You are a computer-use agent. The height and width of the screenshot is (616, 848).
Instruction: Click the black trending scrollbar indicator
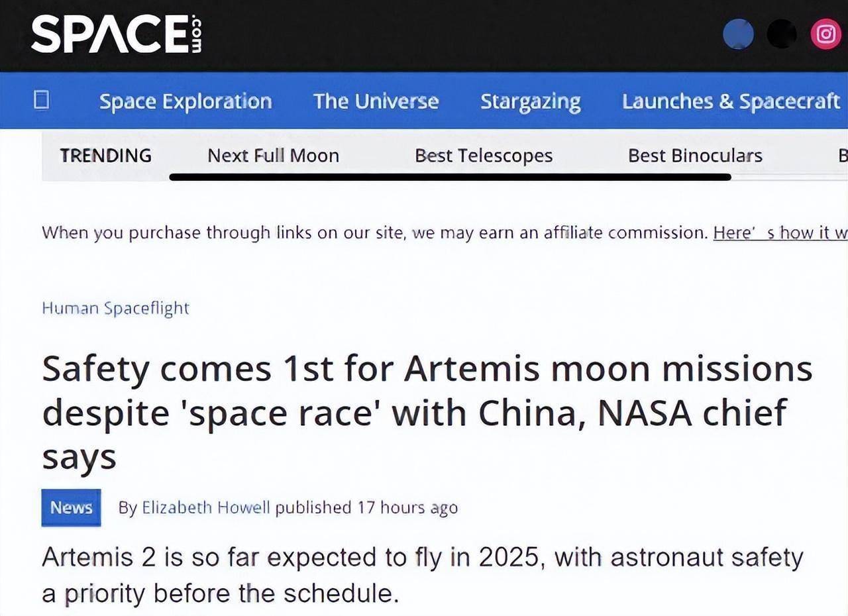click(450, 177)
